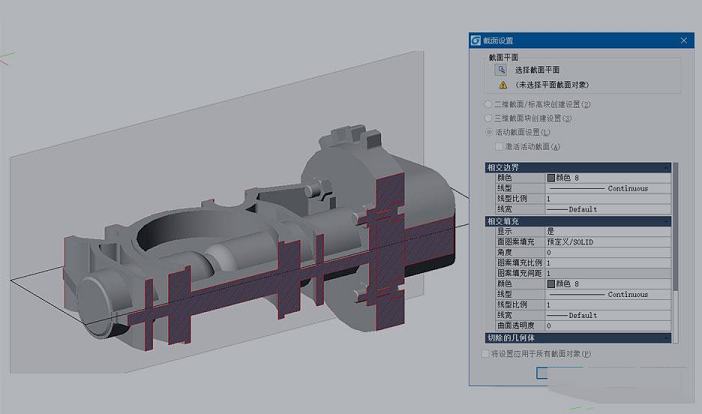
Task: Open 相交填充 lineweight Default dropdown
Action: 605,315
